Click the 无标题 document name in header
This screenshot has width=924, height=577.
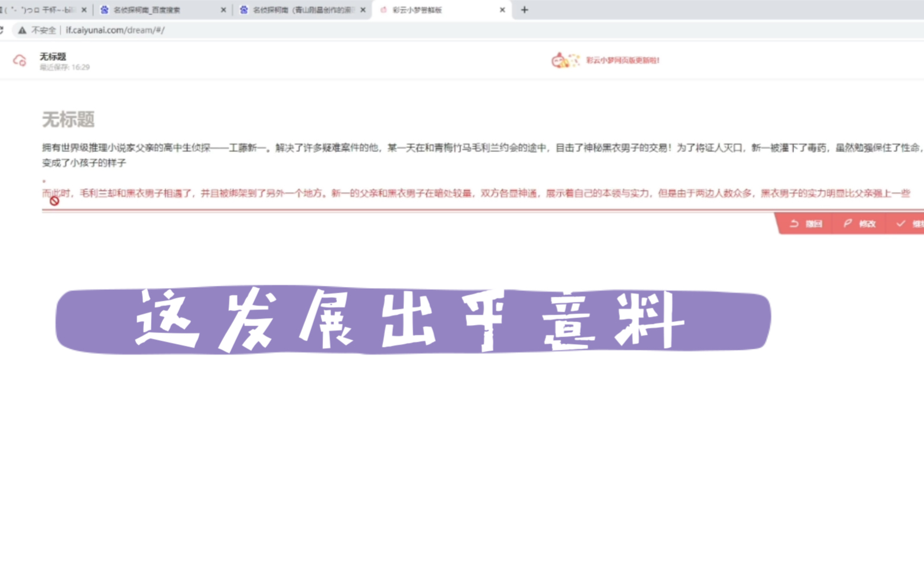[x=53, y=56]
